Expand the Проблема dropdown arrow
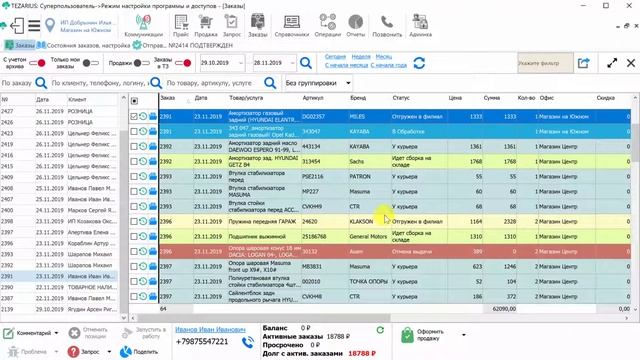This screenshot has height=360, width=640. 56,351
